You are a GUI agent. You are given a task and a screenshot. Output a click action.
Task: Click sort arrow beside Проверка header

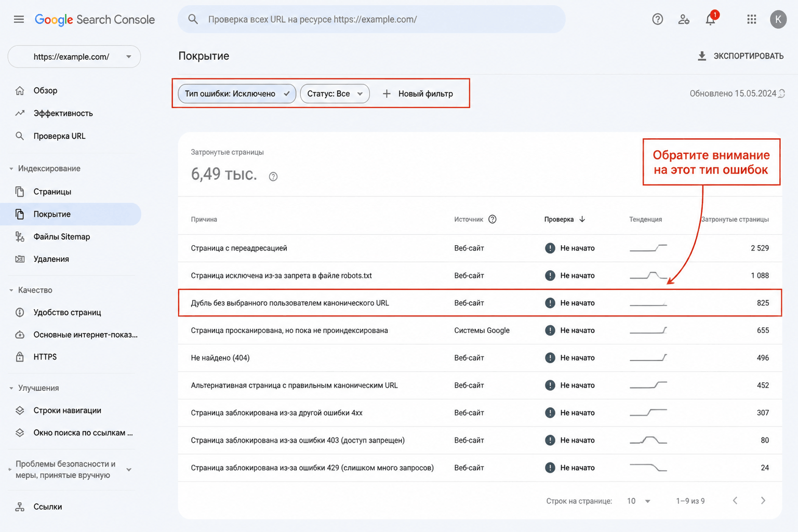582,219
